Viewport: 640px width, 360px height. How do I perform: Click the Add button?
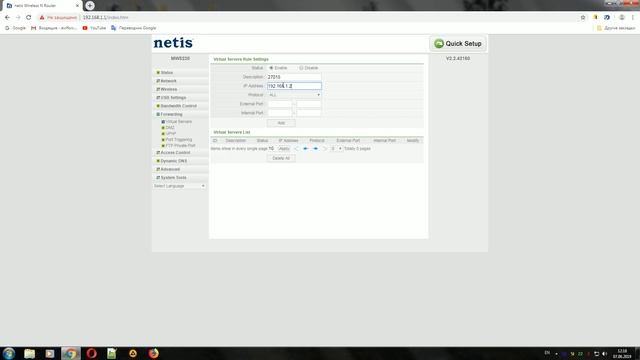click(281, 123)
